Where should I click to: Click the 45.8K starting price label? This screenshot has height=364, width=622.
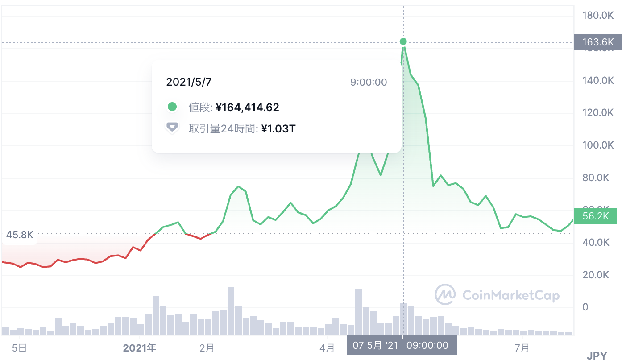20,235
